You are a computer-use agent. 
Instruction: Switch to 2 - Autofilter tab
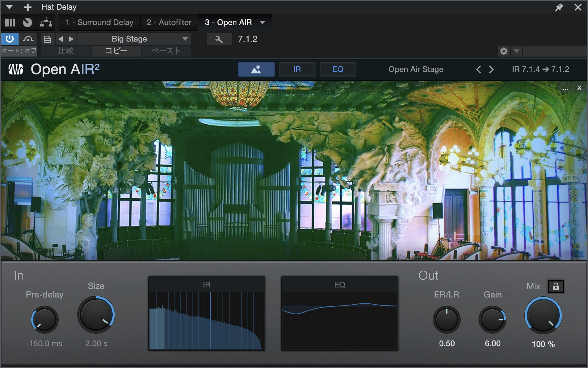coord(169,22)
